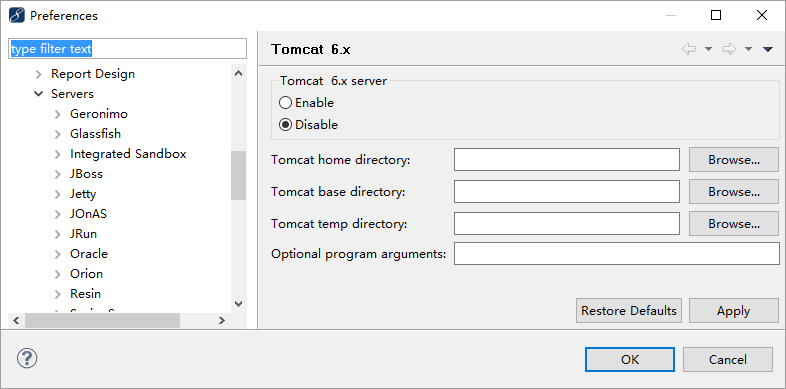Screen dimensions: 786x389
Task: Open the preferences view menu triangle
Action: [x=767, y=49]
